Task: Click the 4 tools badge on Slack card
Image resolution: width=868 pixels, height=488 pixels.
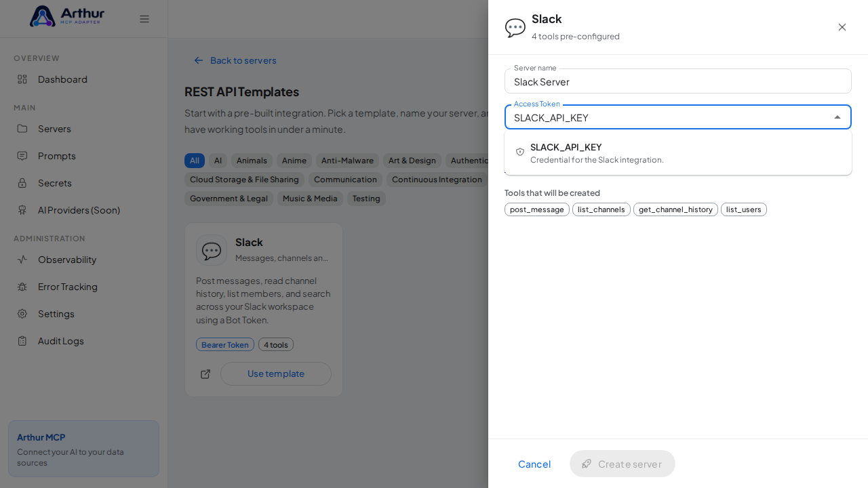Action: 276,344
